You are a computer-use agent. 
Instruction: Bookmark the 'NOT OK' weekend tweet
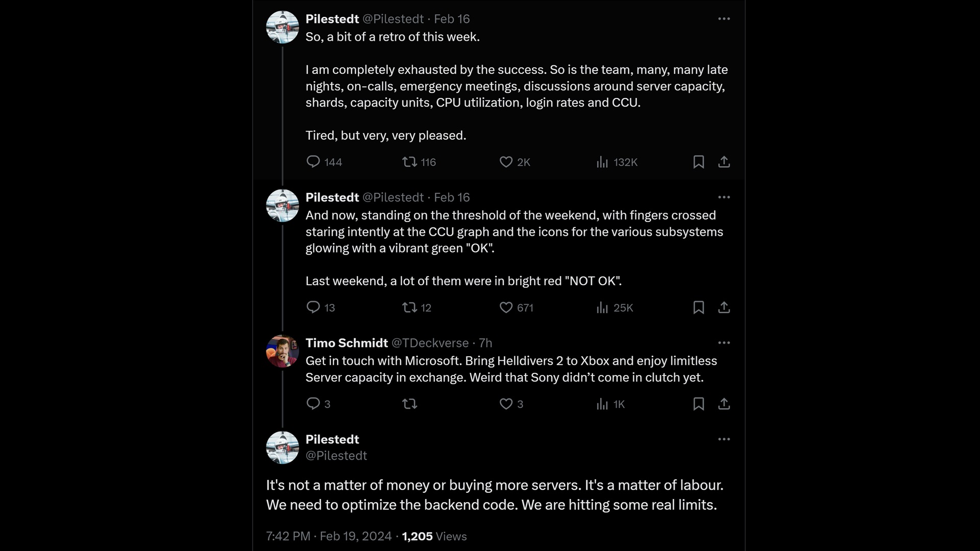pyautogui.click(x=699, y=308)
